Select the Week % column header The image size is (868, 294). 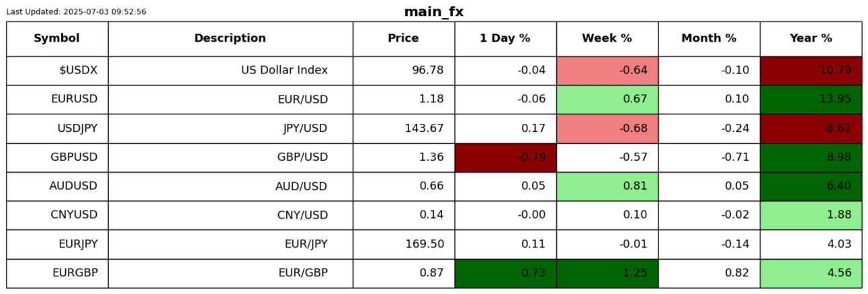click(x=607, y=38)
